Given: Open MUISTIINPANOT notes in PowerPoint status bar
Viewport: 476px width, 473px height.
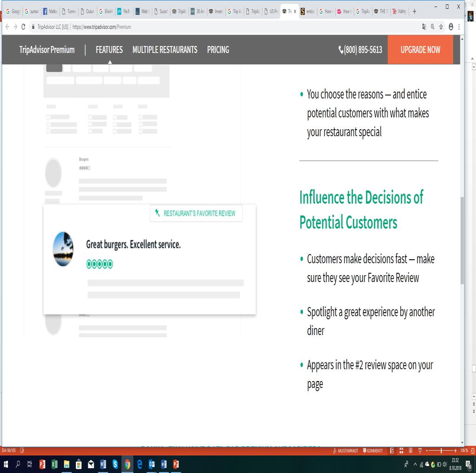Looking at the screenshot, I should (x=345, y=451).
